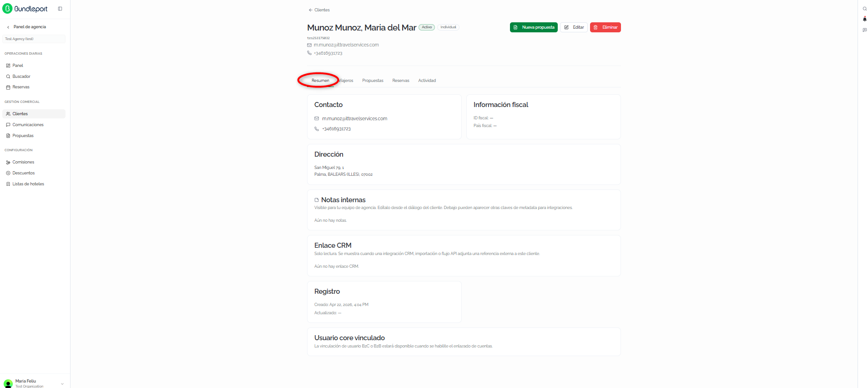This screenshot has width=868, height=388.
Task: Click the Panel dashboard icon
Action: (8, 66)
